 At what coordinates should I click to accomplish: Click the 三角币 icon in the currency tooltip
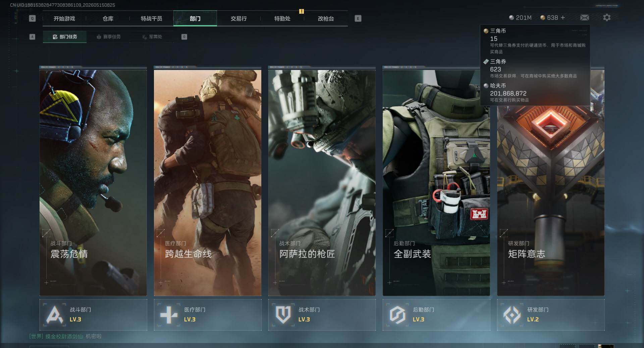[486, 31]
